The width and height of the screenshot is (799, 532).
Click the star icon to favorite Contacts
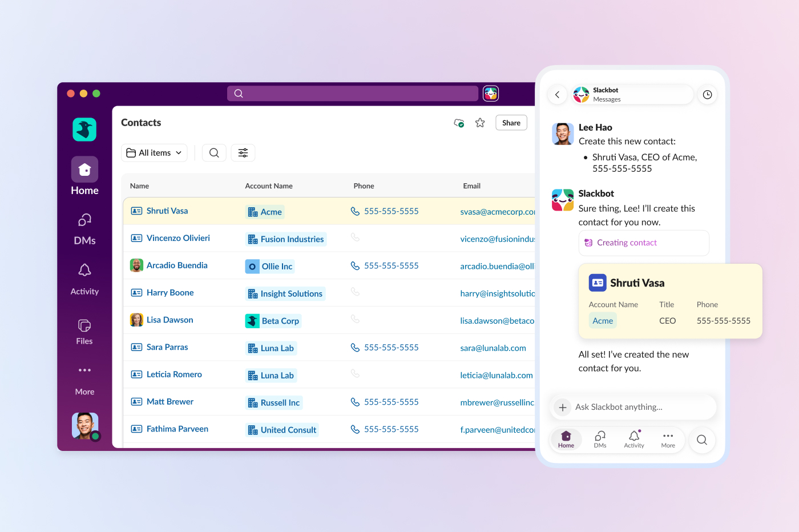point(480,123)
